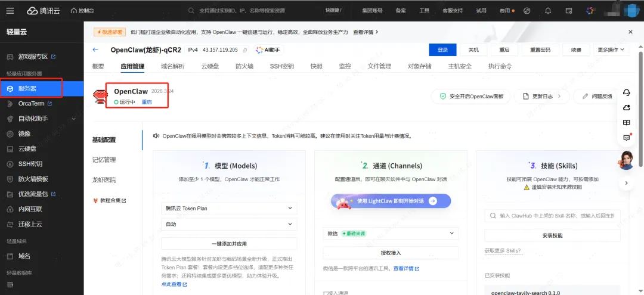Open 客服支持 in the top bar

coord(453,11)
